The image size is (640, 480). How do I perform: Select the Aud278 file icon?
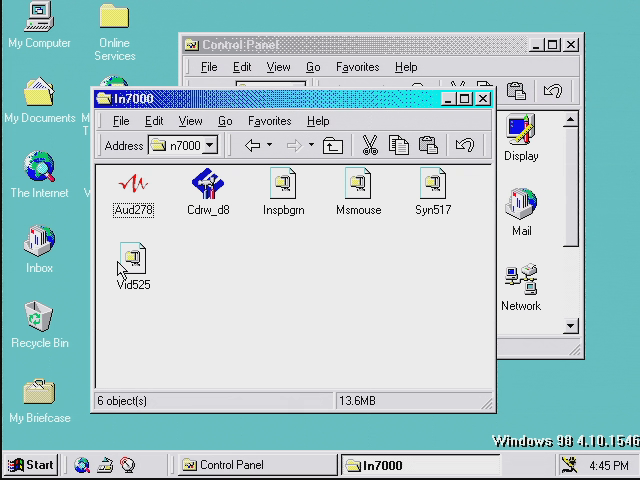tap(133, 183)
